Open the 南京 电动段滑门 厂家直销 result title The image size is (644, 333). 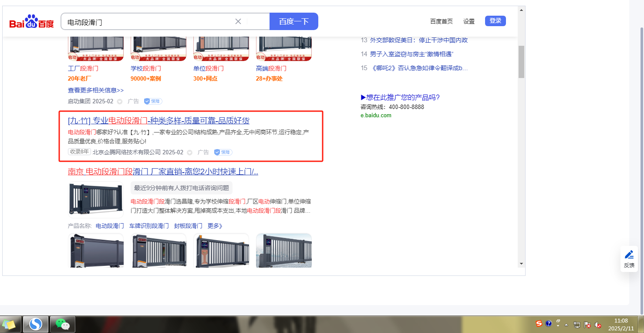[163, 172]
